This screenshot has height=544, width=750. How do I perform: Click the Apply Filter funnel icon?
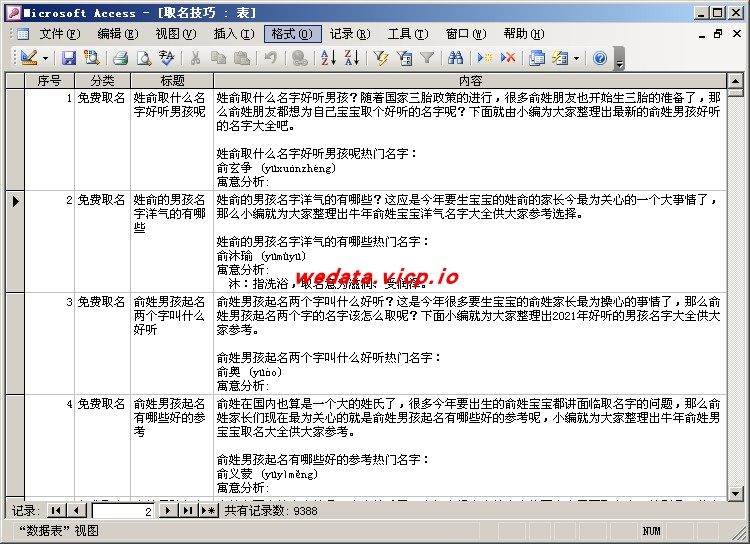coord(427,58)
